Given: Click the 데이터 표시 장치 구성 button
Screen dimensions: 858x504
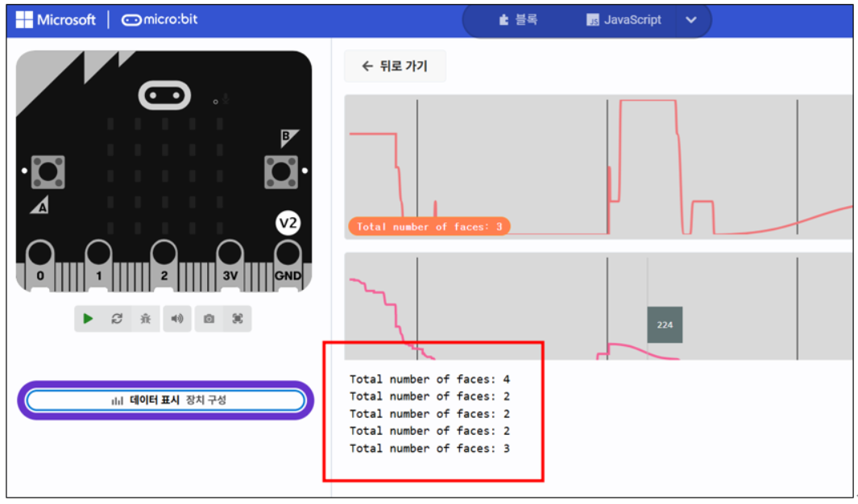Looking at the screenshot, I should click(x=166, y=400).
